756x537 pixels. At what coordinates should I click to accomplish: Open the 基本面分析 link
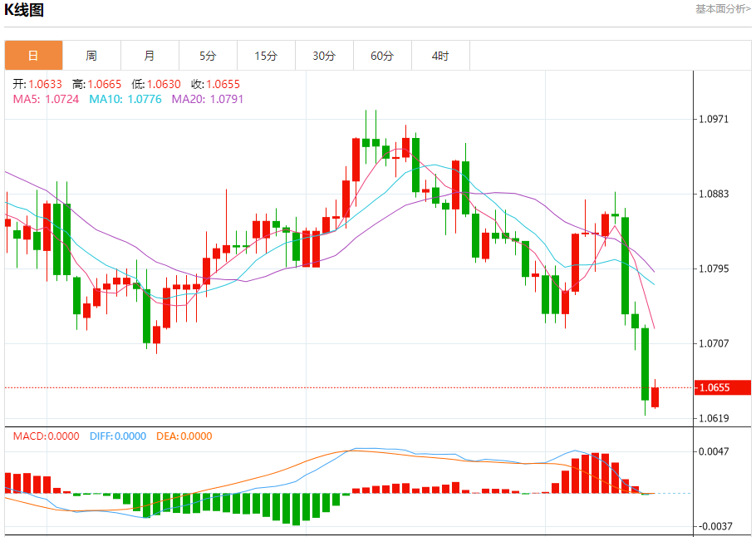coord(723,8)
